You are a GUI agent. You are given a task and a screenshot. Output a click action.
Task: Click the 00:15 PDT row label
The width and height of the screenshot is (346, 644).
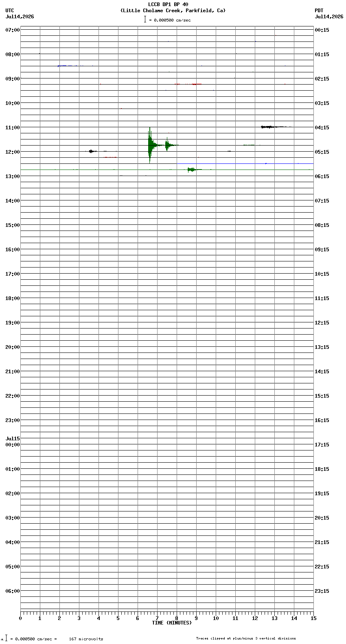coord(322,30)
